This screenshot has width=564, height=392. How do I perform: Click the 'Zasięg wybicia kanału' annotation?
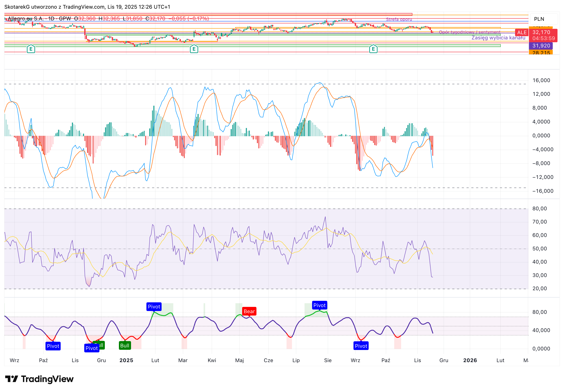coord(498,38)
